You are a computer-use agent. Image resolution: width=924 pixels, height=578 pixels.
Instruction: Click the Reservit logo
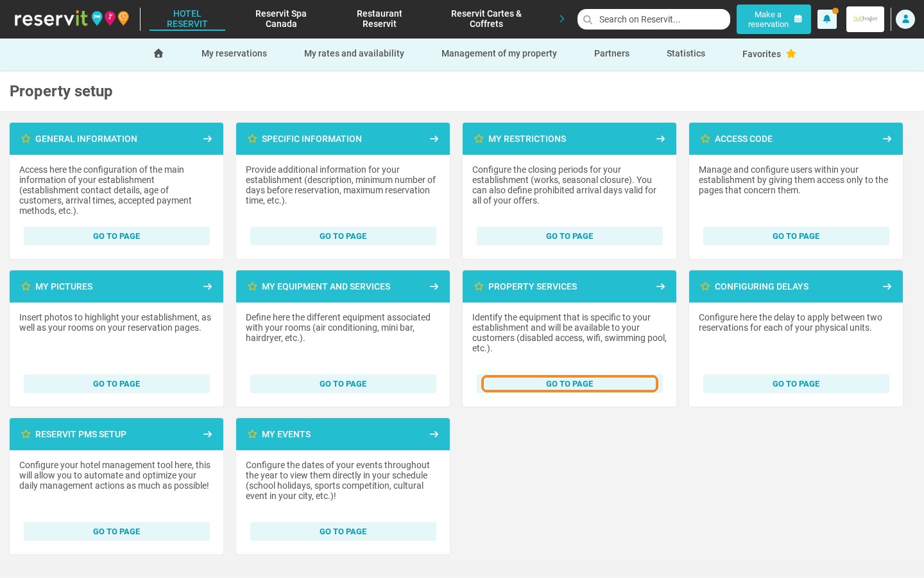[71, 19]
